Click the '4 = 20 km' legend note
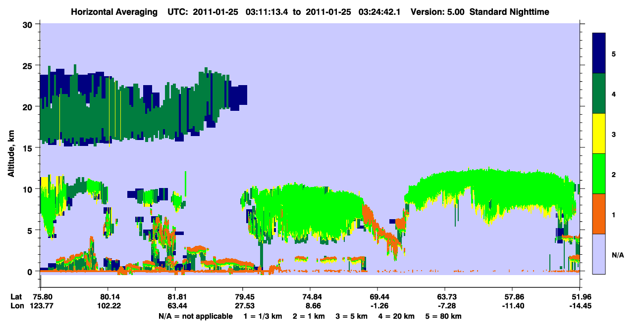 coord(396,316)
